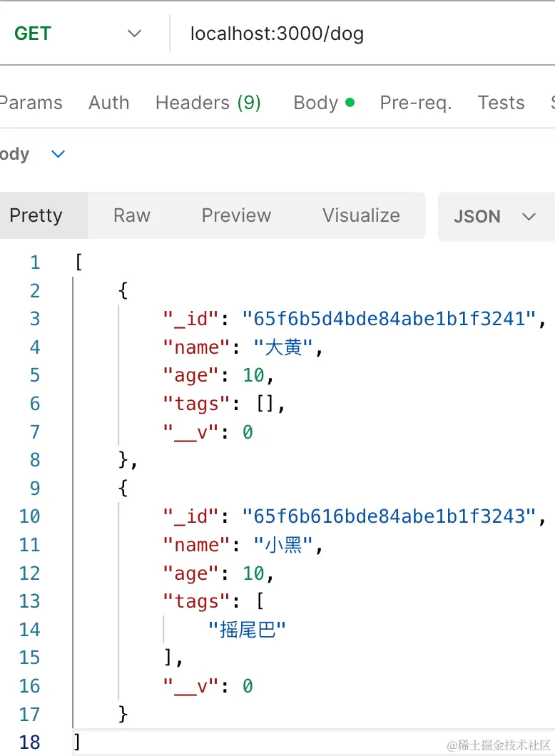Image resolution: width=555 pixels, height=756 pixels.
Task: Click the "age": 10 entry on line 12
Action: (218, 573)
